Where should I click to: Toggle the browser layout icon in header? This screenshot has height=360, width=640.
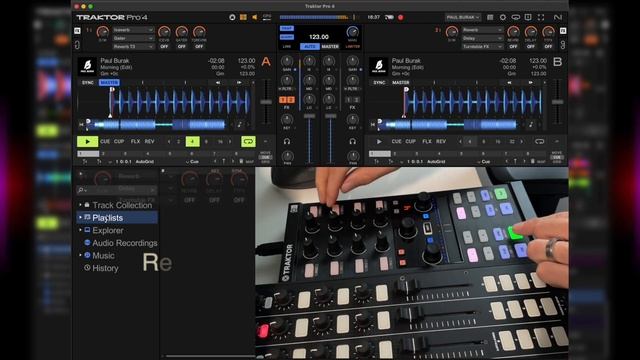point(490,18)
